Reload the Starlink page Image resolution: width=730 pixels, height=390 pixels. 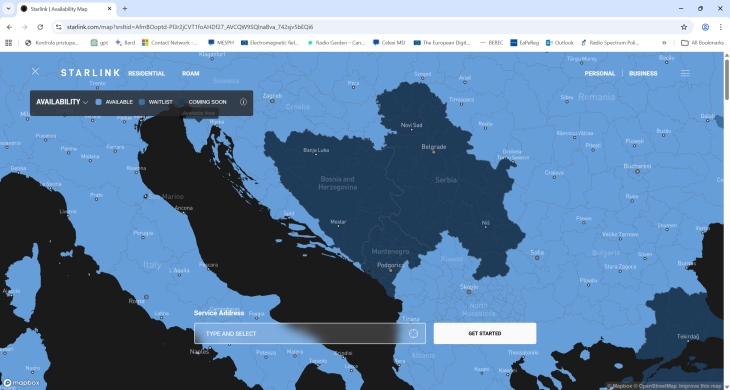point(40,27)
